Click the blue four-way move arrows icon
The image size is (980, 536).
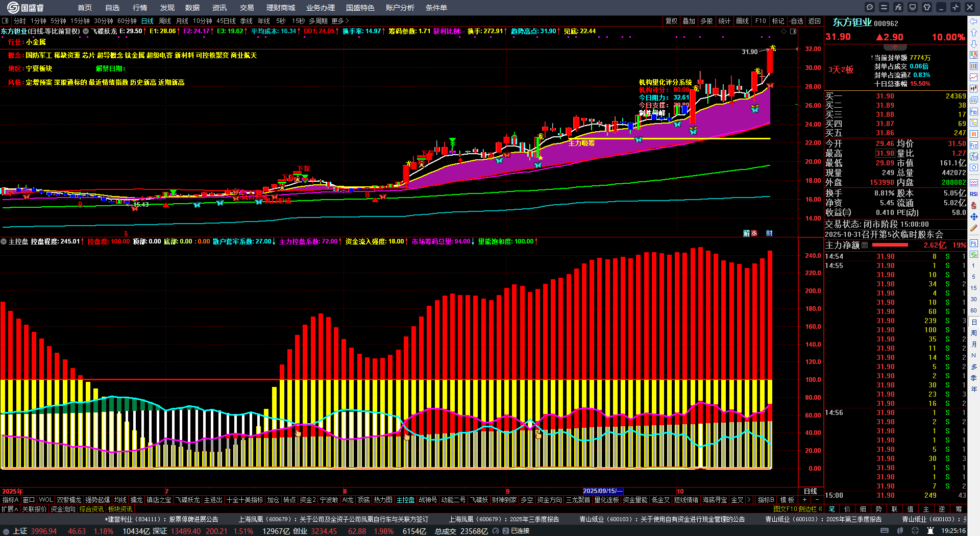[x=974, y=216]
